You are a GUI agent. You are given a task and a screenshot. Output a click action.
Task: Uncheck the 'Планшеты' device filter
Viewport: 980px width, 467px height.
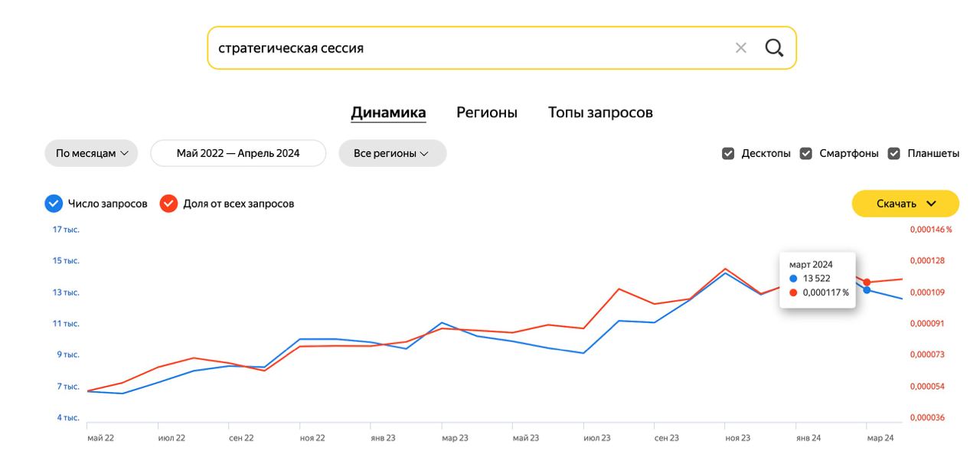coord(894,153)
